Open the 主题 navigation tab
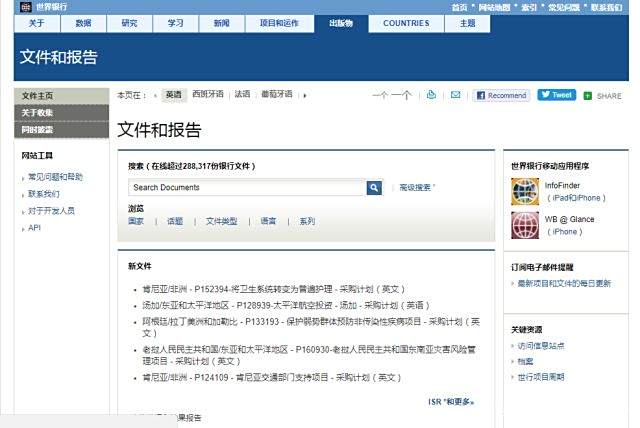This screenshot has width=640, height=428. point(468,23)
